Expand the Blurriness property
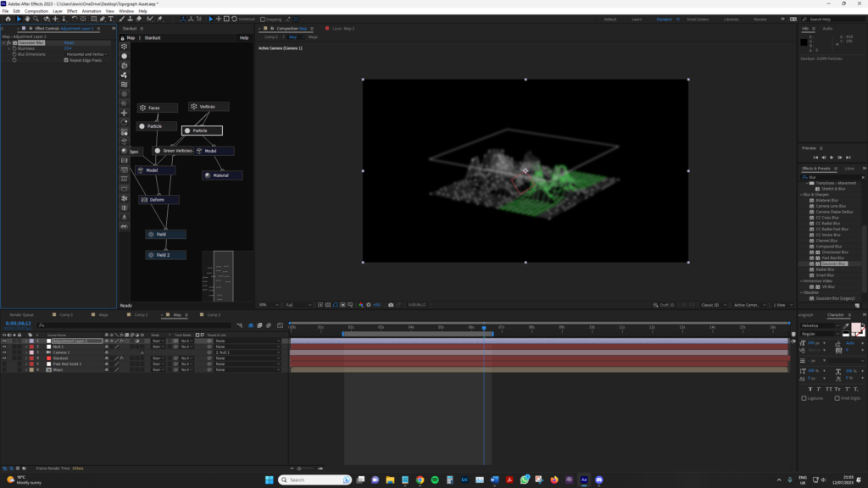868x488 pixels. point(8,48)
